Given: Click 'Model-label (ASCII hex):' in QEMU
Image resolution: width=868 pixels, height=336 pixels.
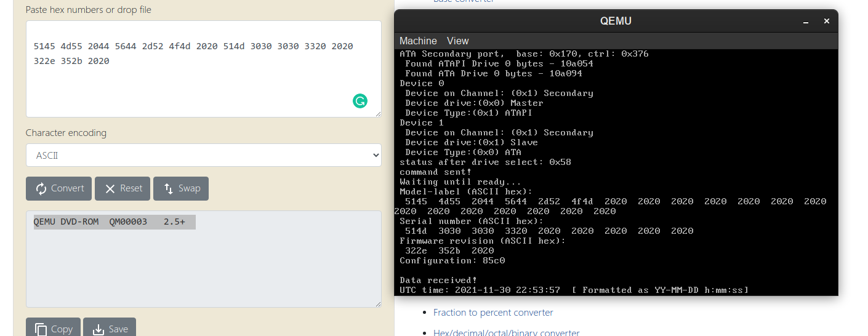Looking at the screenshot, I should pos(466,191).
